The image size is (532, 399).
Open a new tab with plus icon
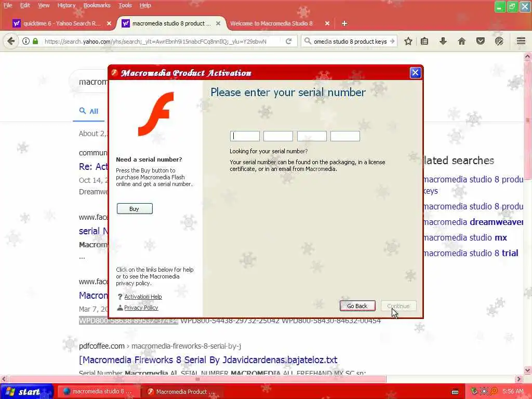click(344, 23)
